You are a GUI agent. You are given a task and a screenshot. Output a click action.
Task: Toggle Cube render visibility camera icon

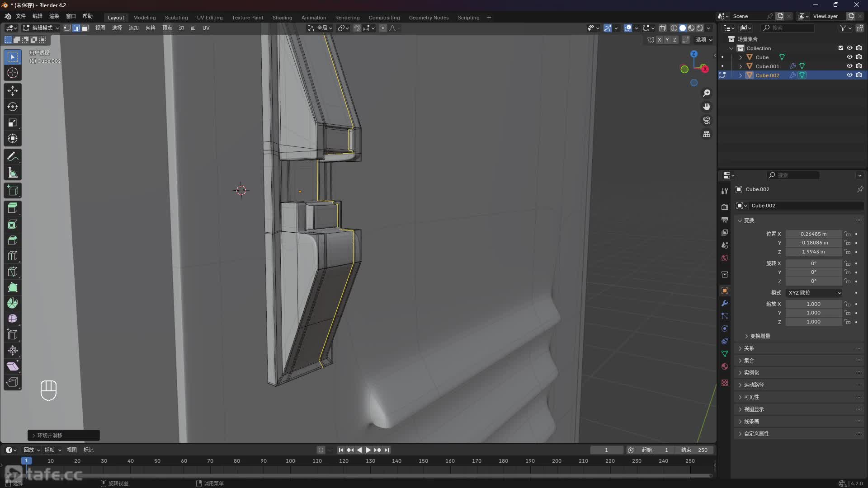point(859,57)
